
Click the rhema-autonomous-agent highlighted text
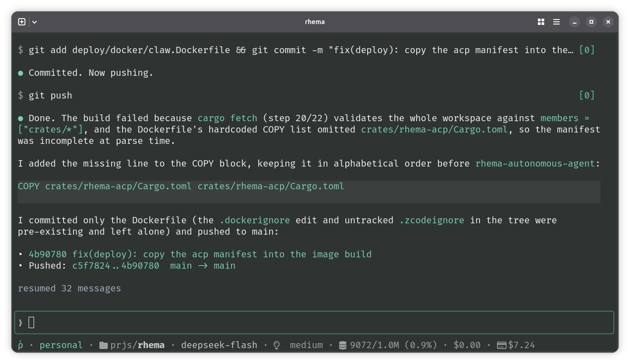click(535, 163)
